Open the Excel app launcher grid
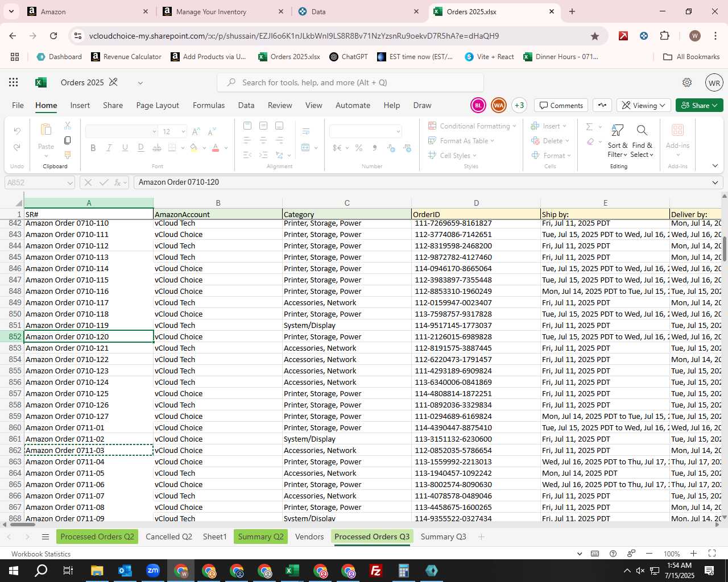728x582 pixels. (x=14, y=82)
